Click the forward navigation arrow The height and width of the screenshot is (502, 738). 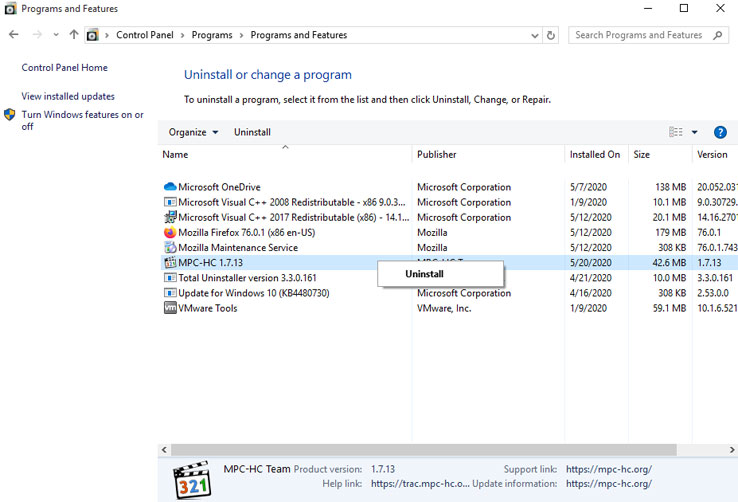pos(37,34)
